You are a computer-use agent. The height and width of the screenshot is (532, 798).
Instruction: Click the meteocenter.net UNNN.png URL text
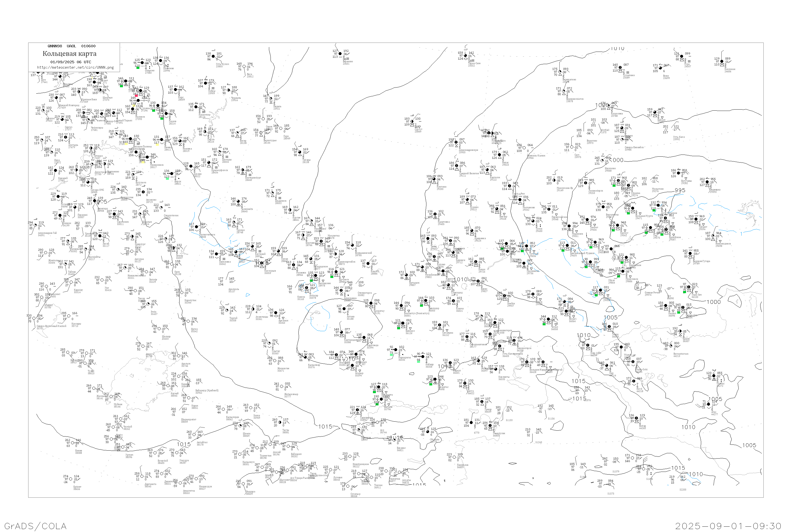[x=75, y=67]
